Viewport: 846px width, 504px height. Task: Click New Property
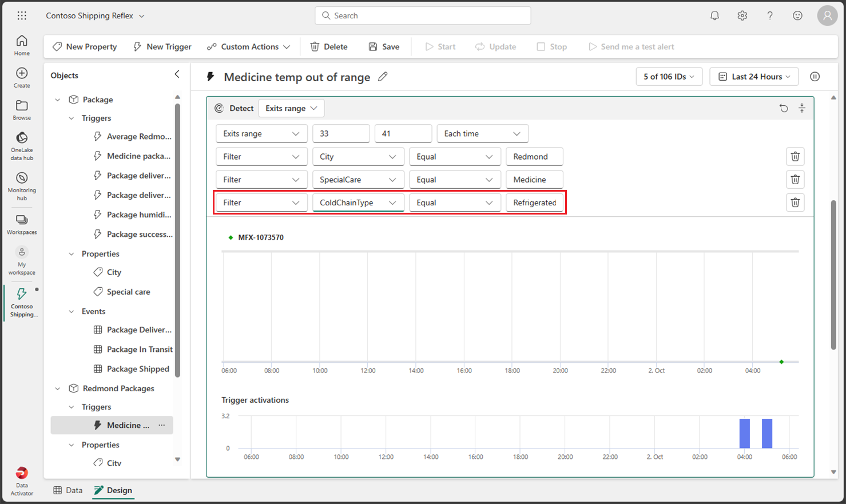85,47
